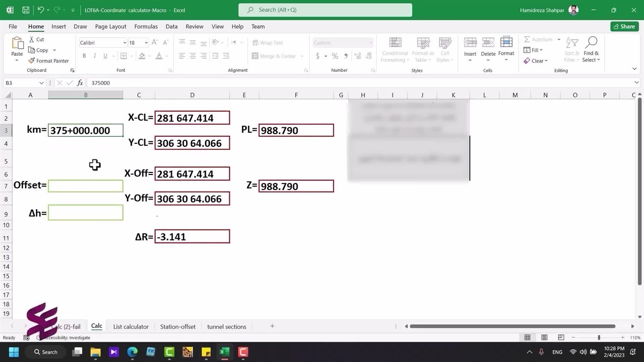Add a new sheet with plus button
Viewport: 644px width, 362px height.
272,326
